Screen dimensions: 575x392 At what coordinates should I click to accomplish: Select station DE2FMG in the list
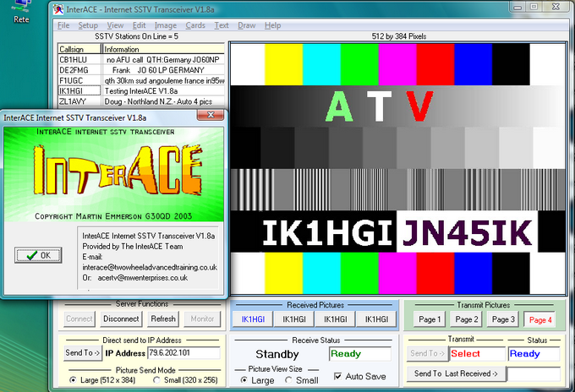[79, 70]
